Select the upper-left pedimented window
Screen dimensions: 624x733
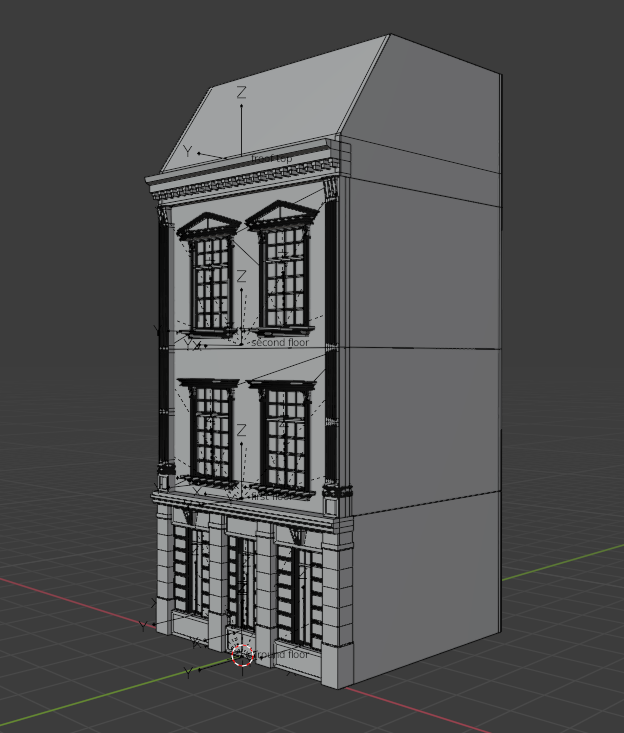[209, 276]
